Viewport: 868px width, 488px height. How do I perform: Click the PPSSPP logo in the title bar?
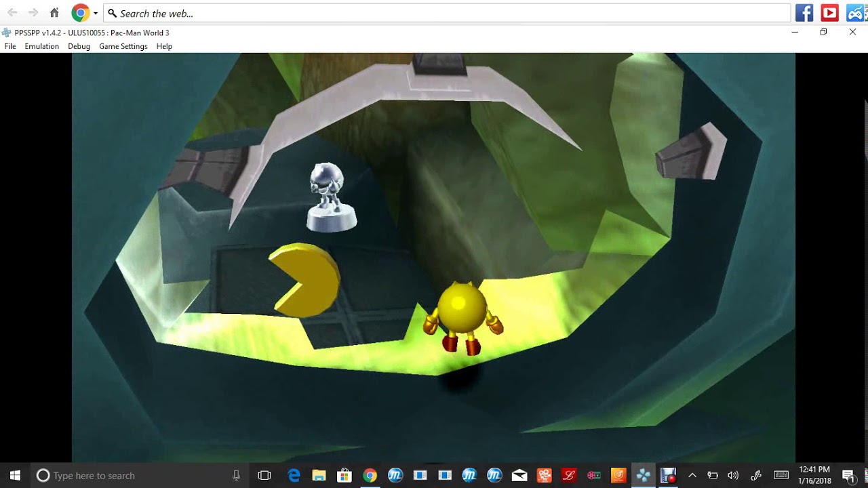pyautogui.click(x=6, y=33)
